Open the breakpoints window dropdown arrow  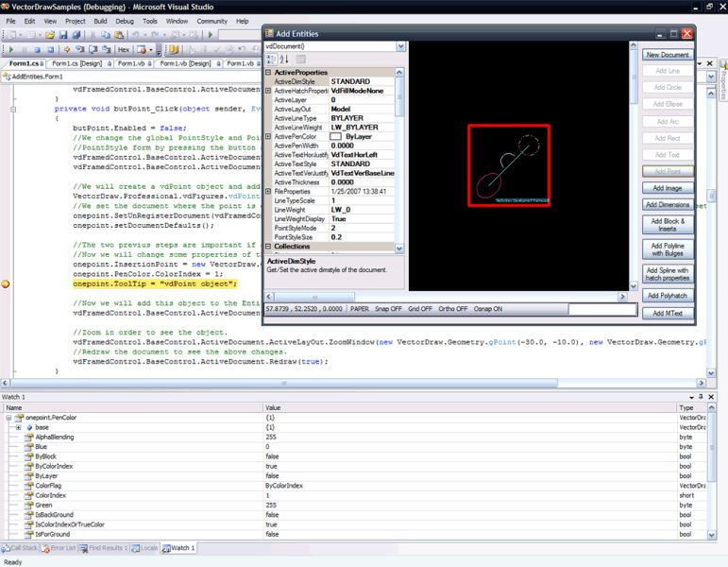point(151,50)
